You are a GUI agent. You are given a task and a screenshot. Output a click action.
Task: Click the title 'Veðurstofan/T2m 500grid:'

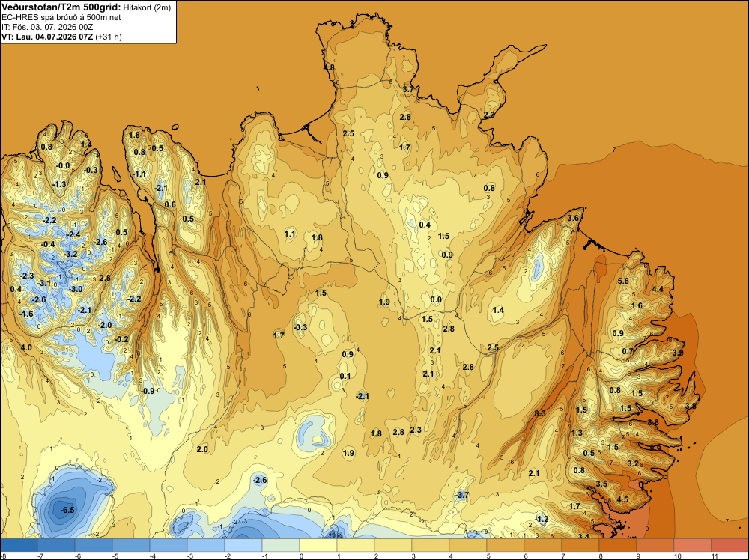click(61, 7)
